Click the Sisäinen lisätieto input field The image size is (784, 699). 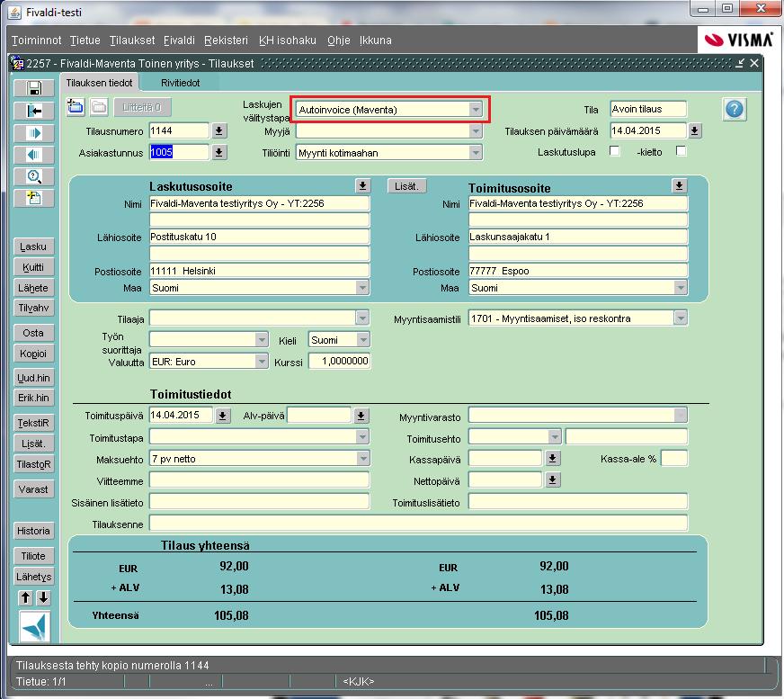click(x=259, y=502)
